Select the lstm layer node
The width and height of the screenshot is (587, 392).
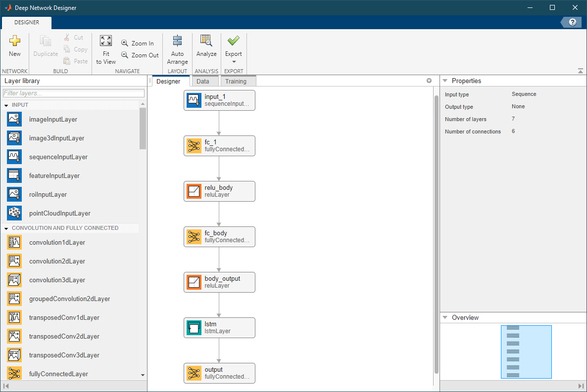pyautogui.click(x=219, y=328)
